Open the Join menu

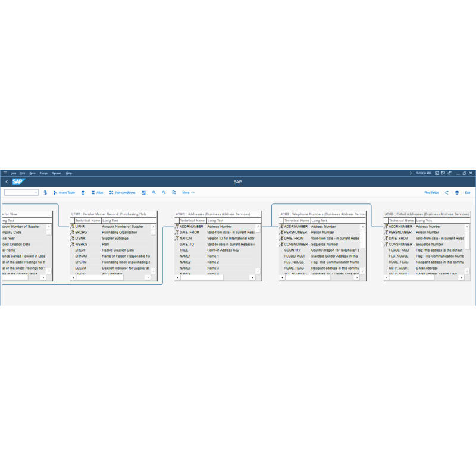[x=13, y=172]
